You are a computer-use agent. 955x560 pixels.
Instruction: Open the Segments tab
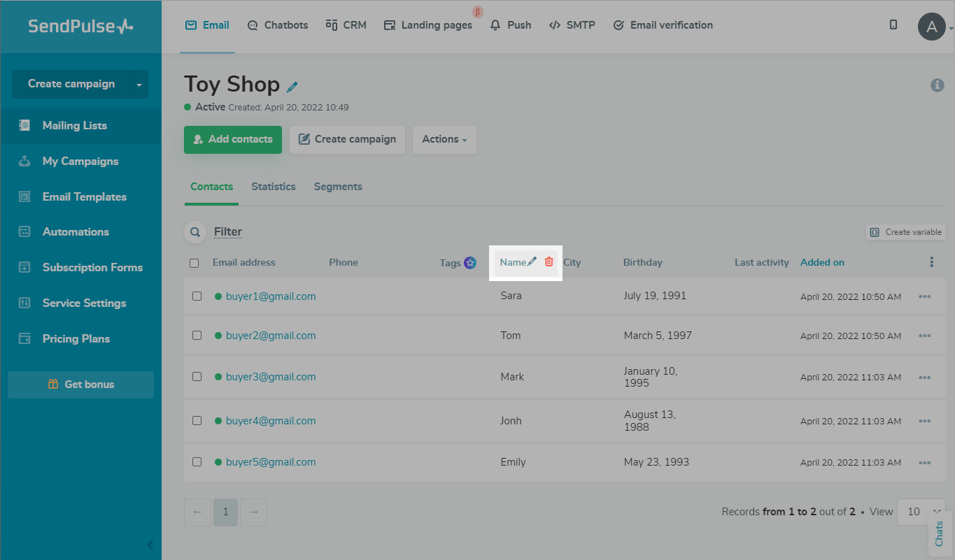coord(338,187)
